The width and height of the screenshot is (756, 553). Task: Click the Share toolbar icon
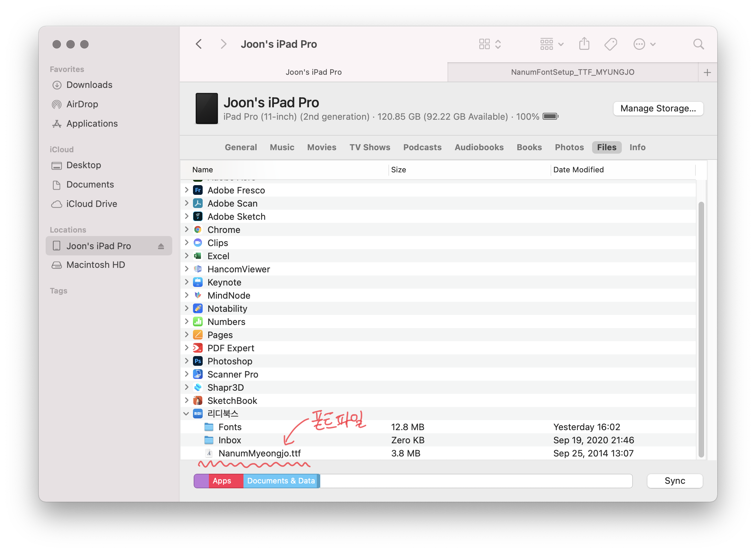click(584, 44)
